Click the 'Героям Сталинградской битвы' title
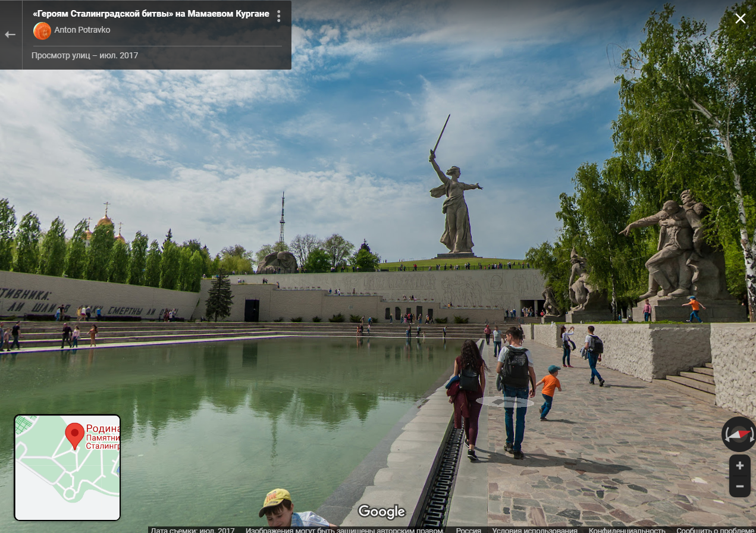Image resolution: width=756 pixels, height=533 pixels. coord(150,14)
